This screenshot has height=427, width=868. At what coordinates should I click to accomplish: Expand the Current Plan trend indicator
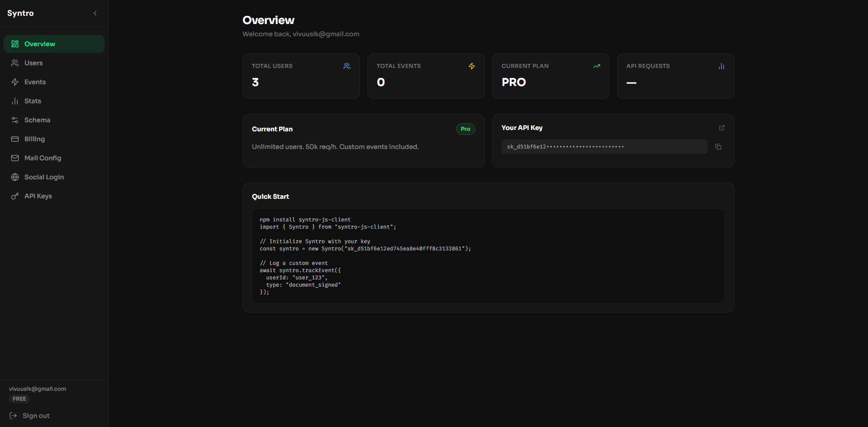[x=596, y=66]
